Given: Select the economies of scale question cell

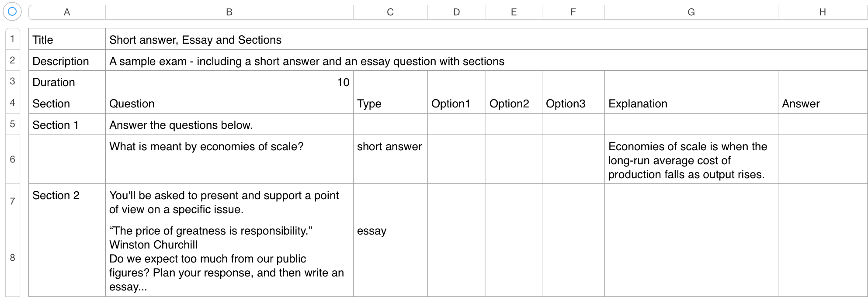Looking at the screenshot, I should tap(206, 147).
